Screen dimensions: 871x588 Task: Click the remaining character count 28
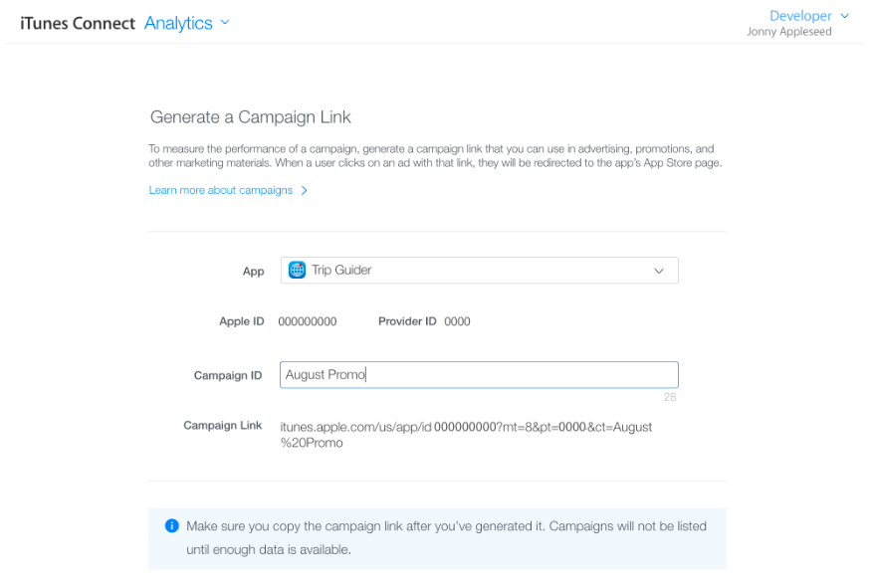670,397
